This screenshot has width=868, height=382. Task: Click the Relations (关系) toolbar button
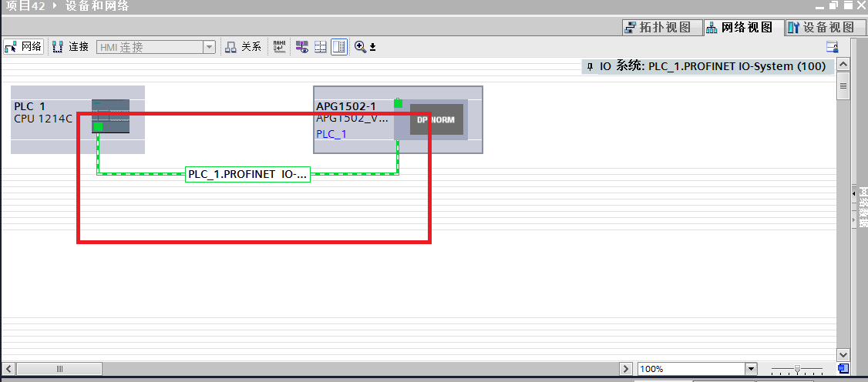[x=243, y=47]
